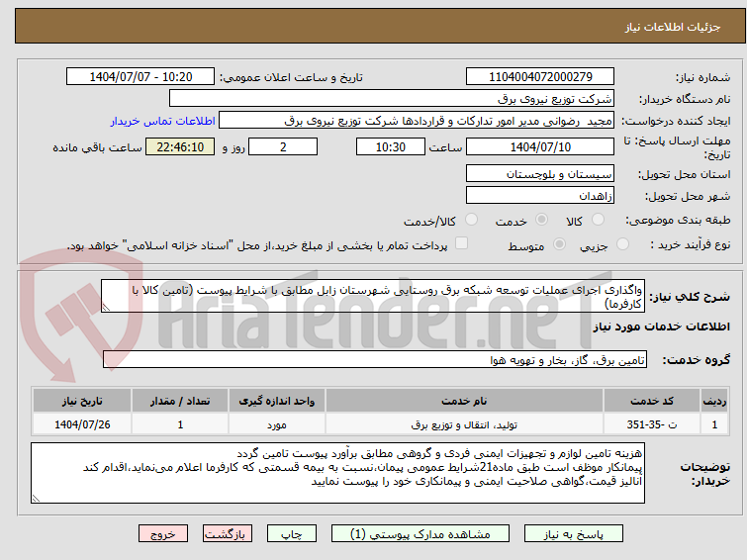Click service code cell ت -35-351
This screenshot has height=560, width=747.
click(652, 424)
